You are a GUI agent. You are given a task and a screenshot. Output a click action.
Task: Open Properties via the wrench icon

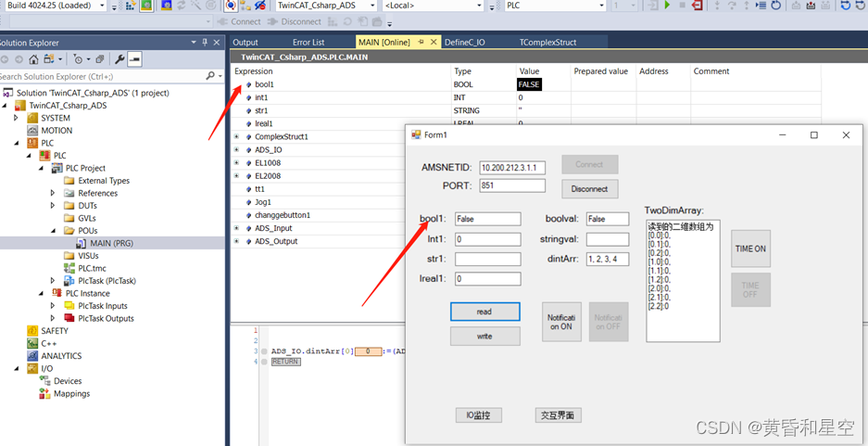point(120,58)
